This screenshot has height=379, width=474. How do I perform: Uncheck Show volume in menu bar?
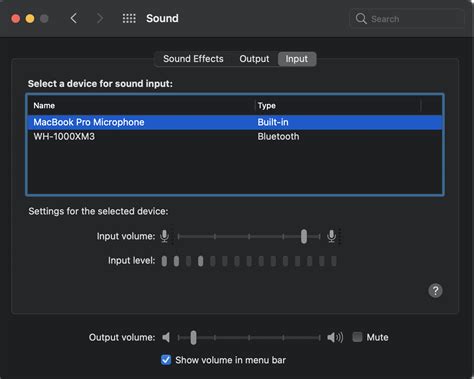coord(166,360)
